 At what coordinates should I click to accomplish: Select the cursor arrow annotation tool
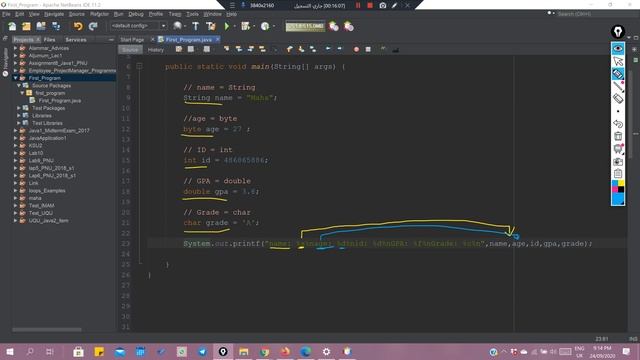click(618, 61)
